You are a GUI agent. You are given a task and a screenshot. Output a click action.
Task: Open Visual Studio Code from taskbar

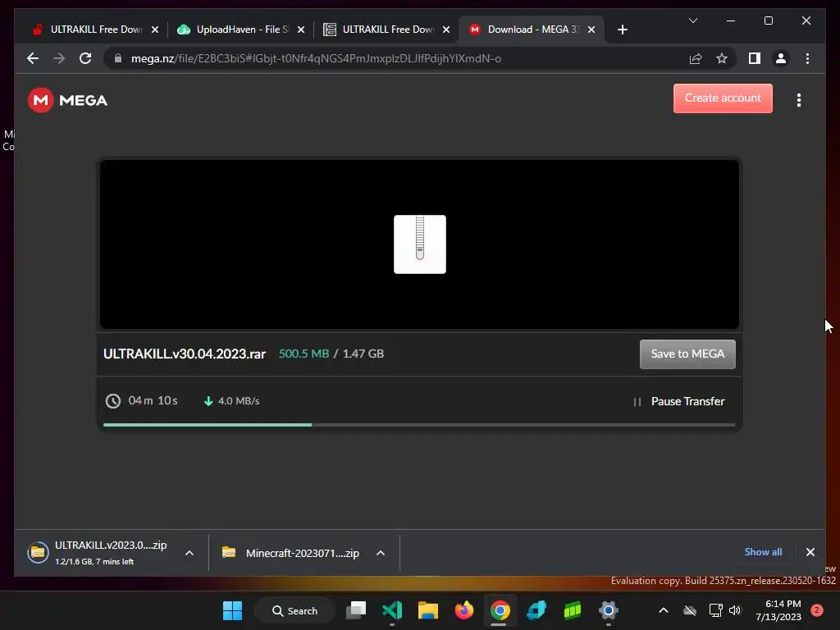(x=392, y=610)
